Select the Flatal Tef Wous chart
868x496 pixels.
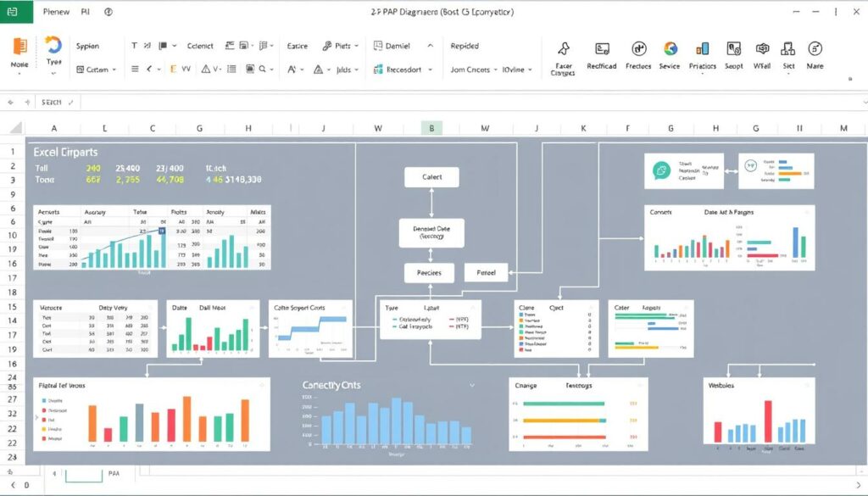pos(152,414)
